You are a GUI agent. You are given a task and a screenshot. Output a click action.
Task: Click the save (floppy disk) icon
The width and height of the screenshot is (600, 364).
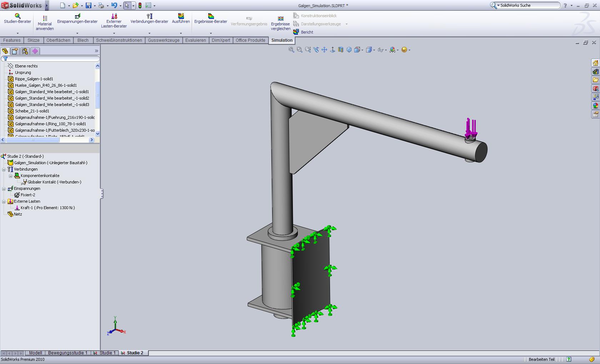(88, 5)
